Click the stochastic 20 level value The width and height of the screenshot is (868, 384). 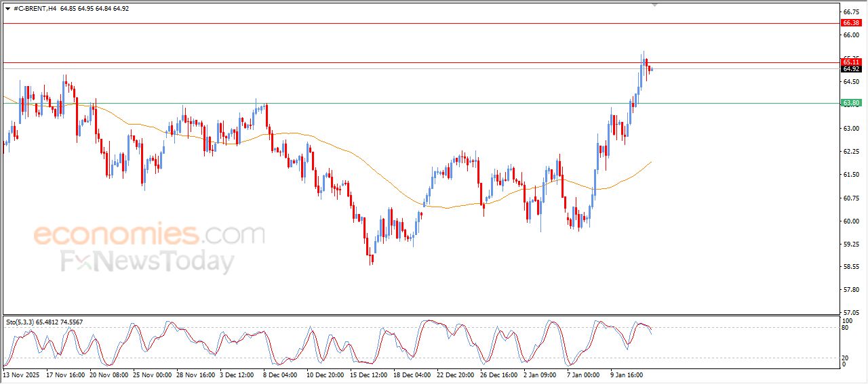(846, 358)
